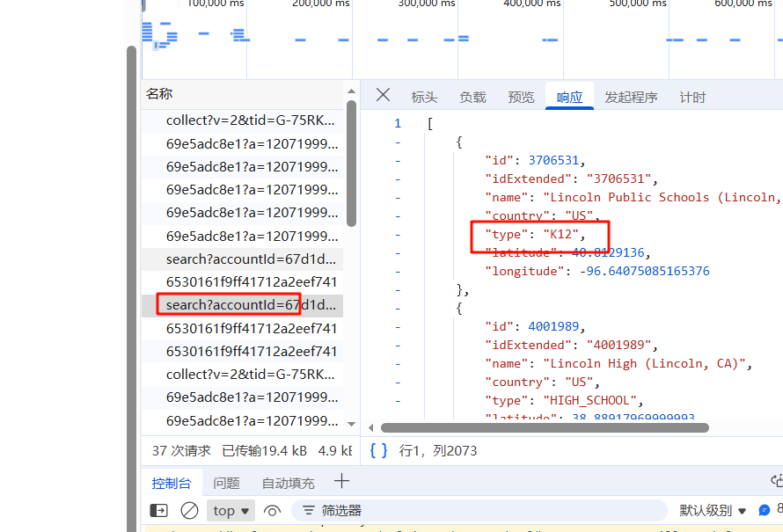
Task: Collapse the first JSON object in the response gutter
Action: (398, 141)
